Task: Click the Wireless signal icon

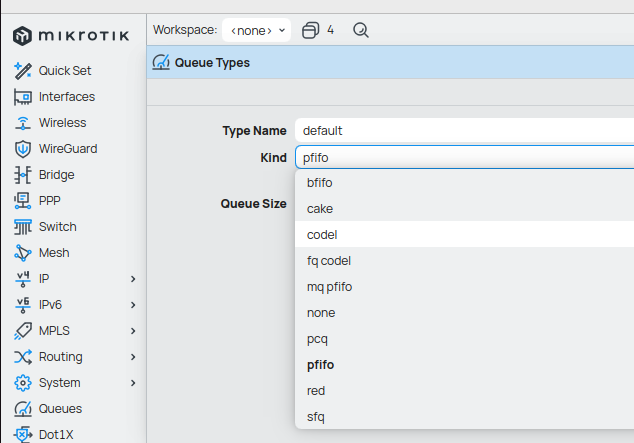Action: [22, 123]
